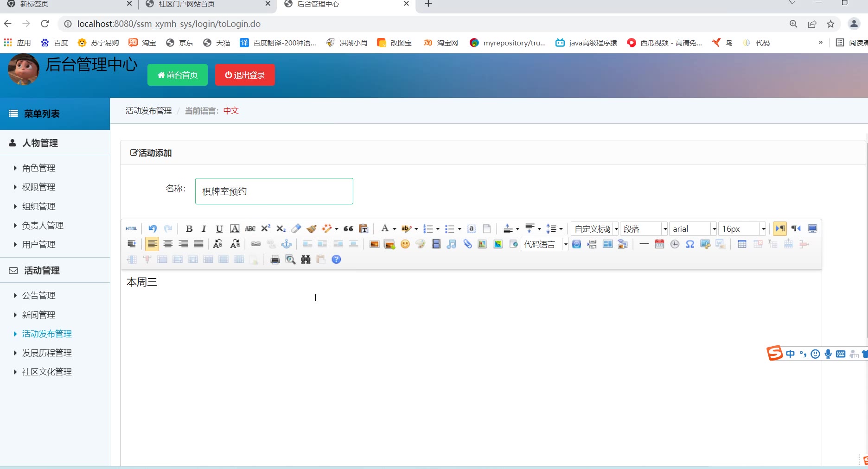Screen dimensions: 868x469
Task: Insert the current date
Action: [x=659, y=244]
